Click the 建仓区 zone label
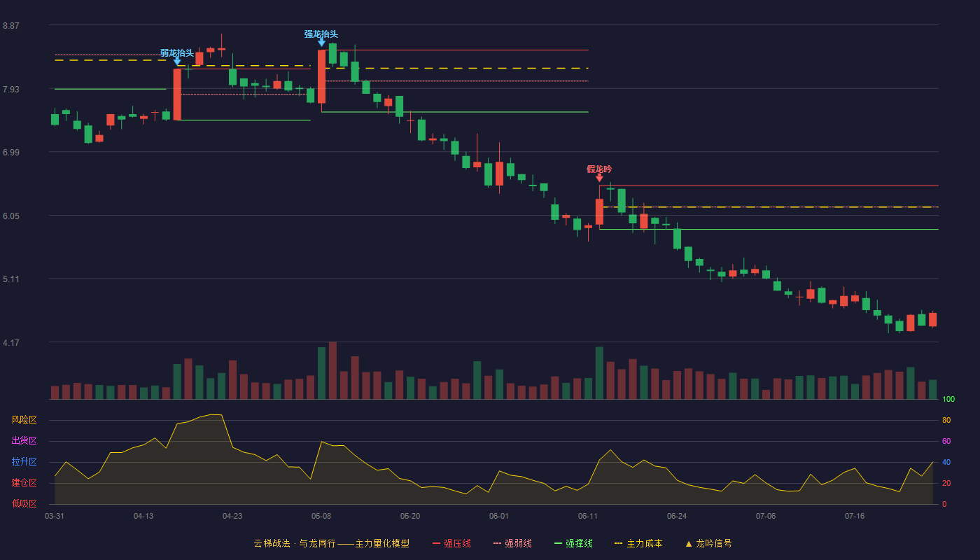980x560 pixels. 24,483
